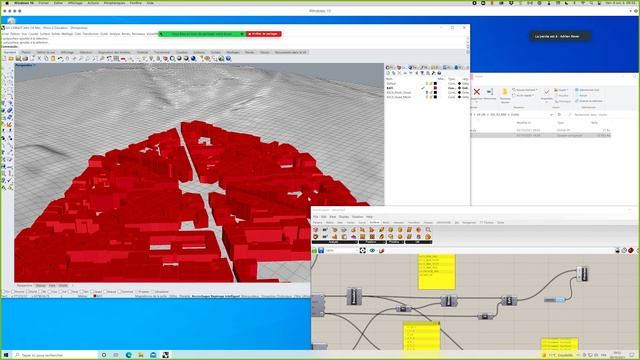Click the Cut scissors icon in Rhino toolbar
Viewport: 640px width, 360px height.
point(39,58)
